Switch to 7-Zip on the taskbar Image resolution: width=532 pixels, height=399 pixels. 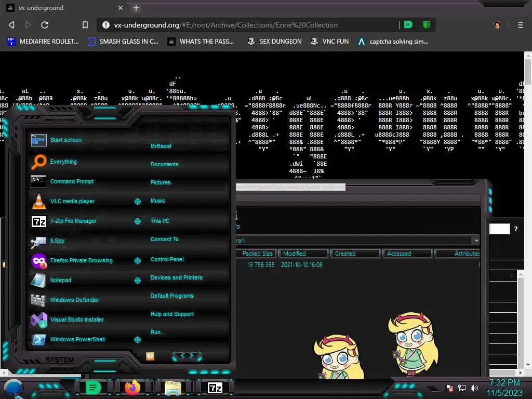coord(215,388)
